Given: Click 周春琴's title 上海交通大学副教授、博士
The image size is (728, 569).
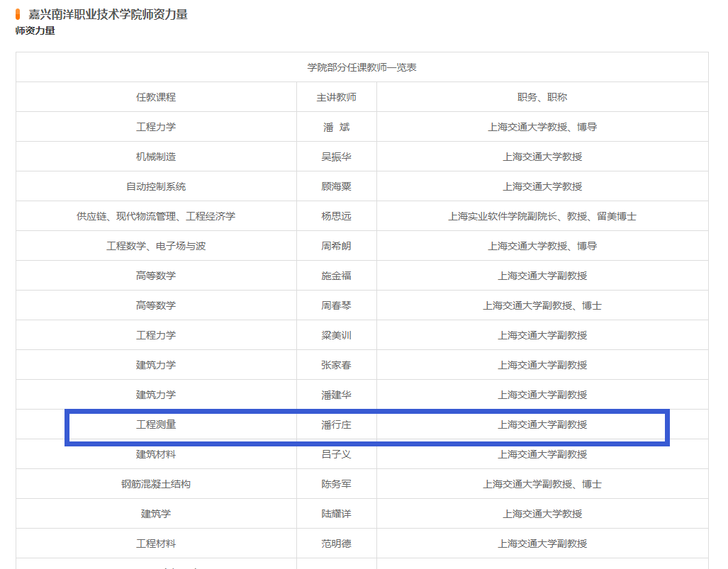Looking at the screenshot, I should pos(542,305).
